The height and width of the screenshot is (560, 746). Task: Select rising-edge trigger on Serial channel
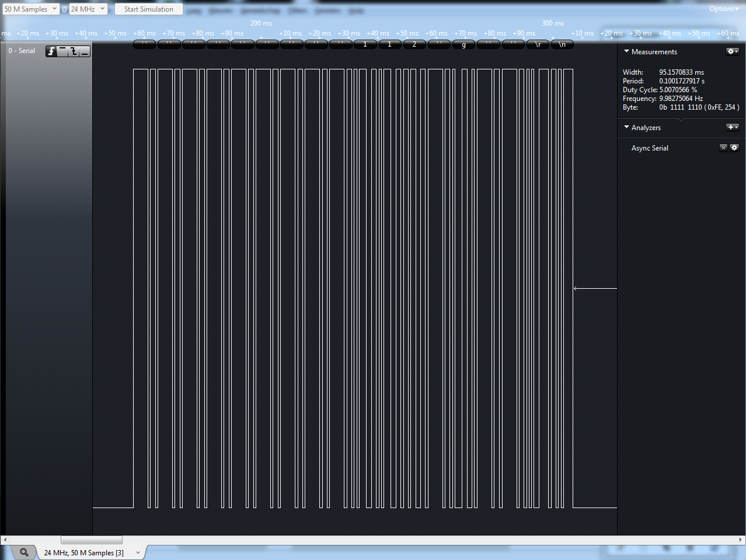(x=51, y=51)
